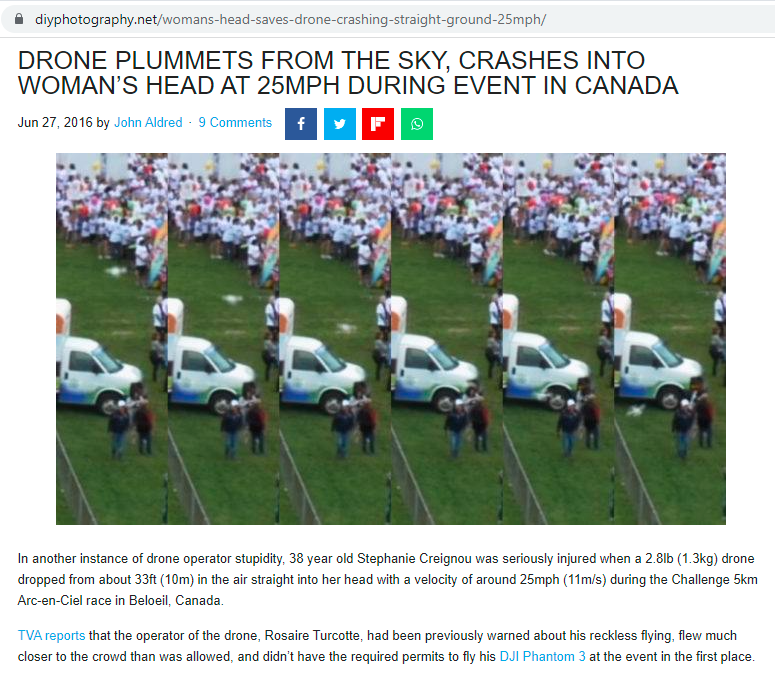Screen dimensions: 775x673
Task: Jump to the 9 Comments section
Action: [235, 123]
